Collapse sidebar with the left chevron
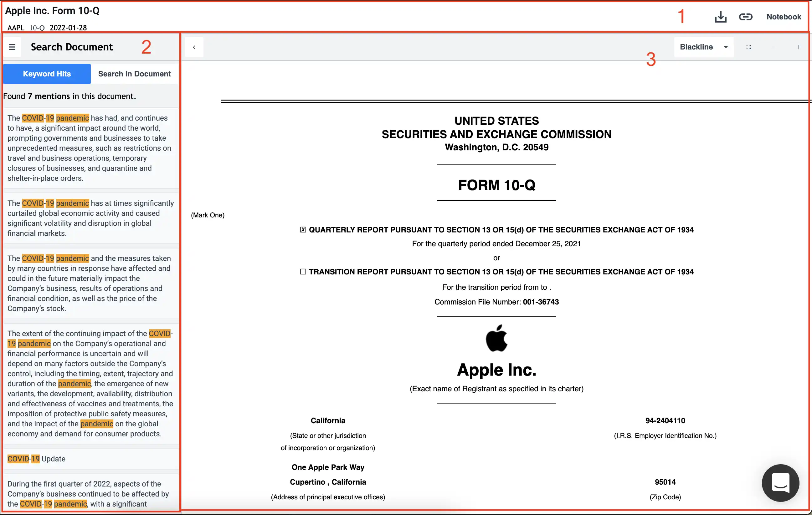 [194, 47]
